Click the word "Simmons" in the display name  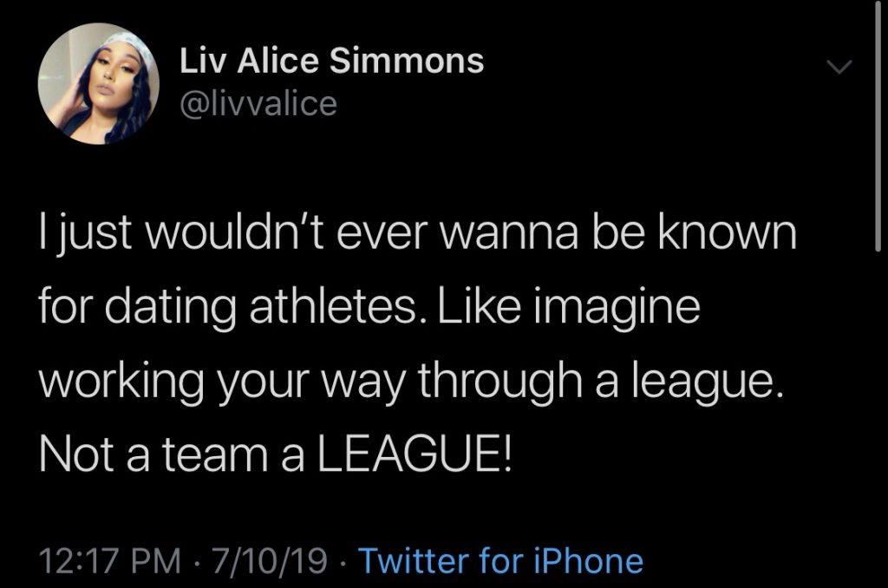point(407,60)
